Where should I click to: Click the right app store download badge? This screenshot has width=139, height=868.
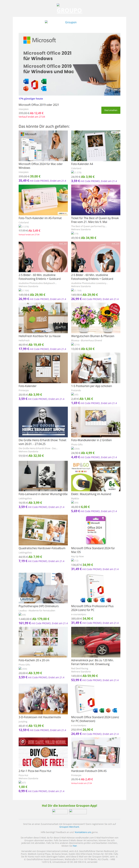(78, 812)
